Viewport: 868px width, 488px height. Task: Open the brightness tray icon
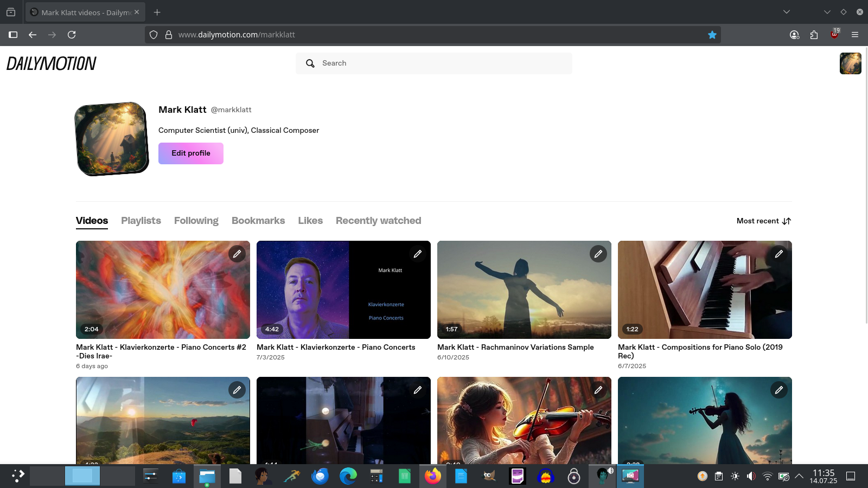(x=735, y=476)
